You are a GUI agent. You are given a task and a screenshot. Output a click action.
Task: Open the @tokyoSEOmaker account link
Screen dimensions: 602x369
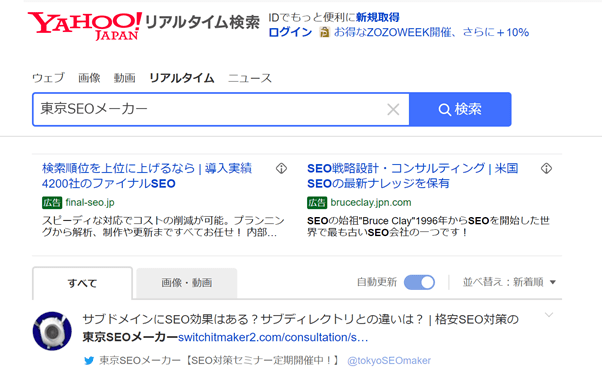pyautogui.click(x=389, y=361)
